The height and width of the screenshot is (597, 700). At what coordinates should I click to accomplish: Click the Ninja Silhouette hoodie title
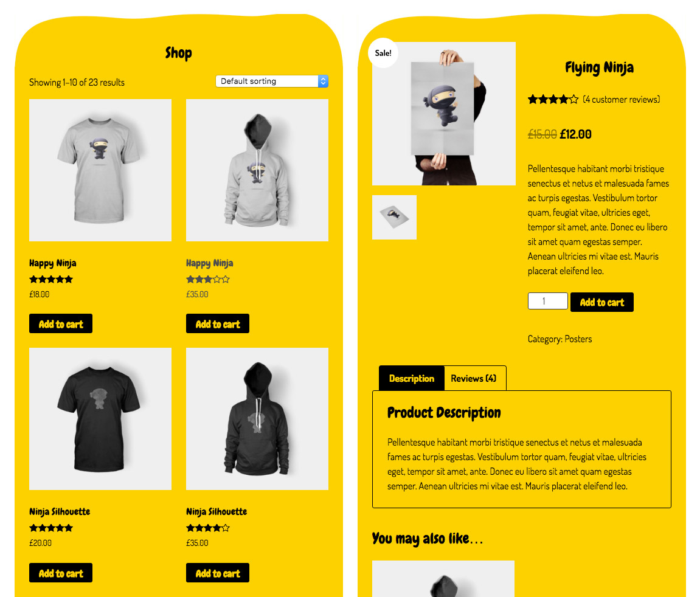click(217, 512)
